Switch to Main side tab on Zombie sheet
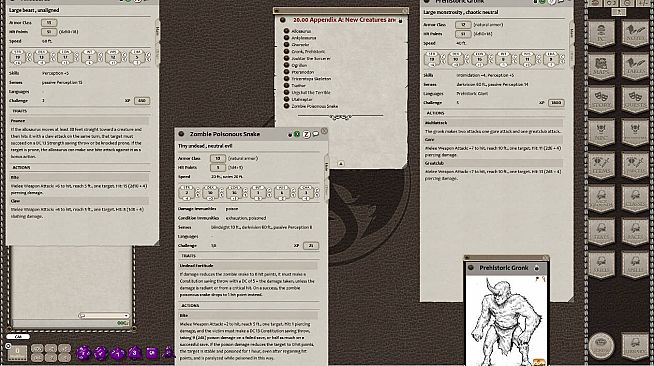654x366 pixels. pyautogui.click(x=327, y=165)
